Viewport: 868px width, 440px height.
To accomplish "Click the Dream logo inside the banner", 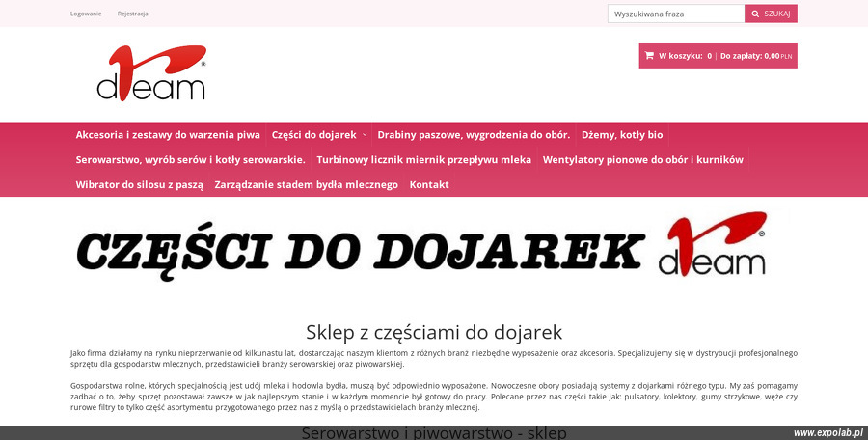I will pyautogui.click(x=713, y=244).
